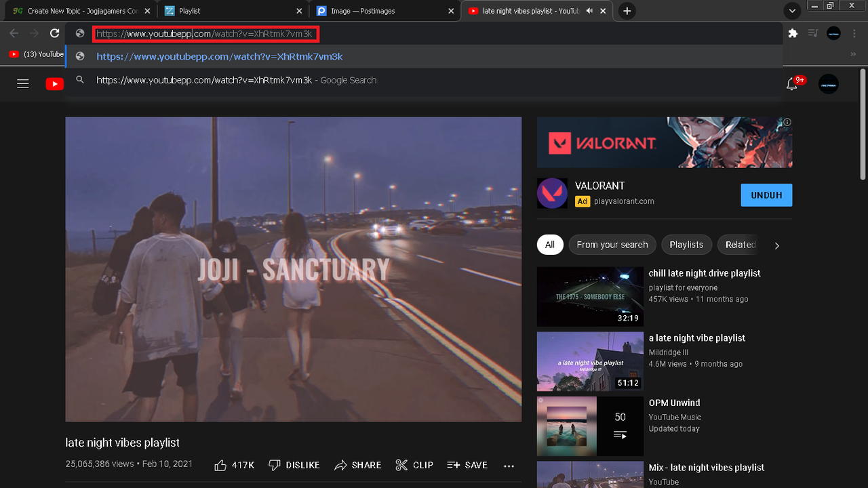Viewport: 868px width, 488px height.
Task: Mute the YouTube tab audio icon
Action: coord(589,11)
